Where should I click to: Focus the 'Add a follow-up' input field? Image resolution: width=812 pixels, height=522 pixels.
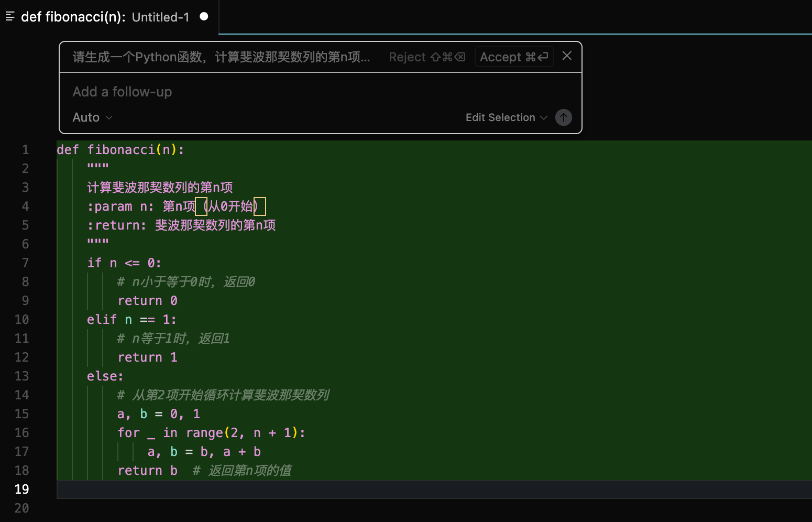click(321, 92)
